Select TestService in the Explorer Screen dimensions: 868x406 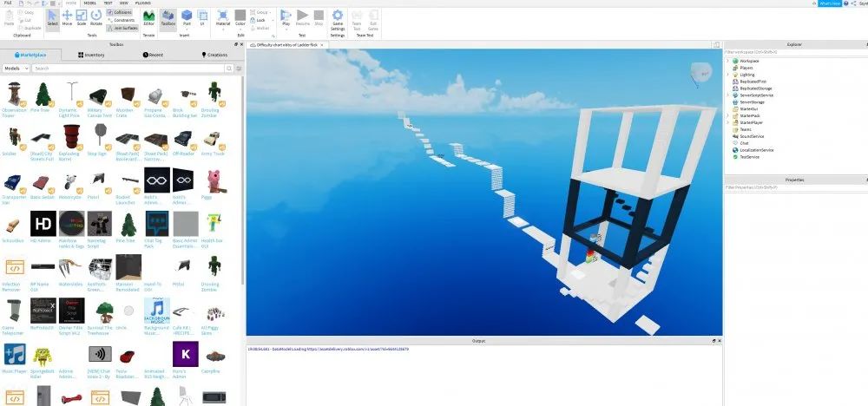(749, 156)
